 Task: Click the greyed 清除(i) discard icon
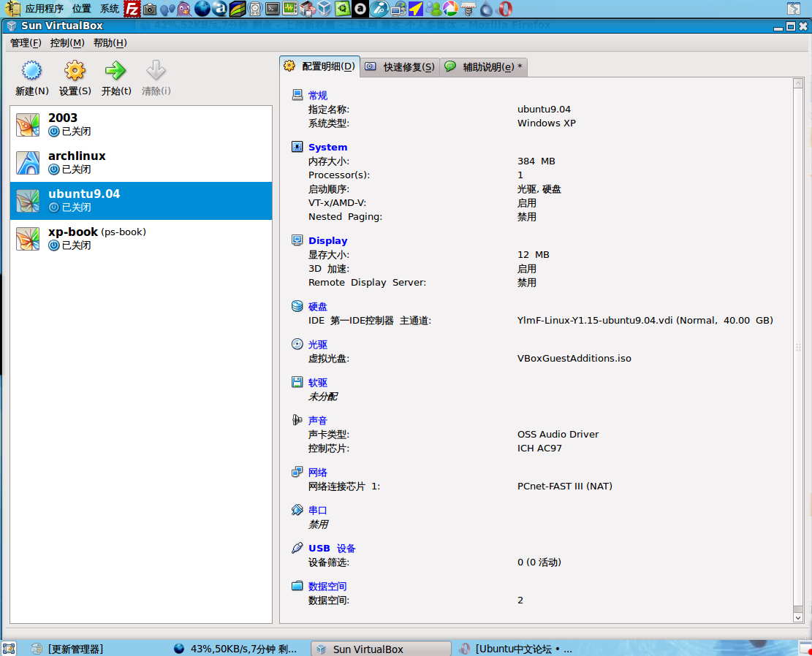[156, 70]
